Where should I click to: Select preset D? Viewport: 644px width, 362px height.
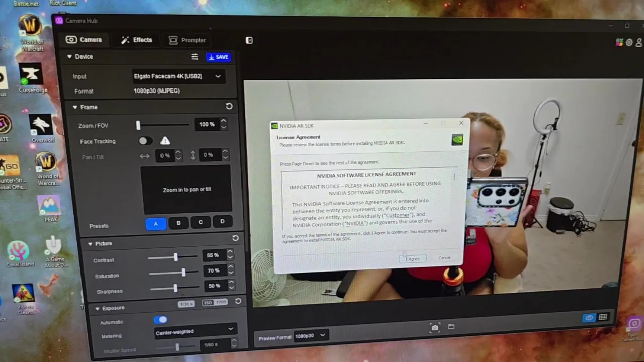click(x=222, y=222)
